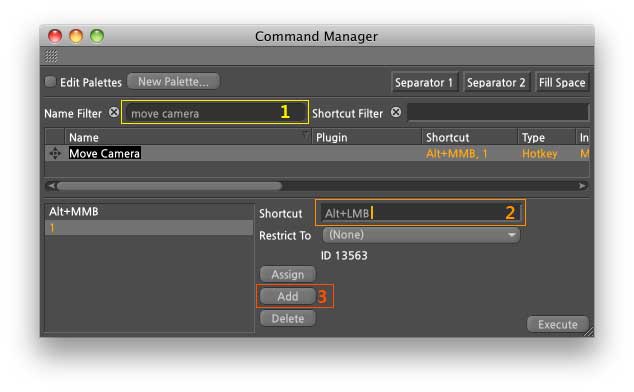Click the Separator 2 button

496,83
